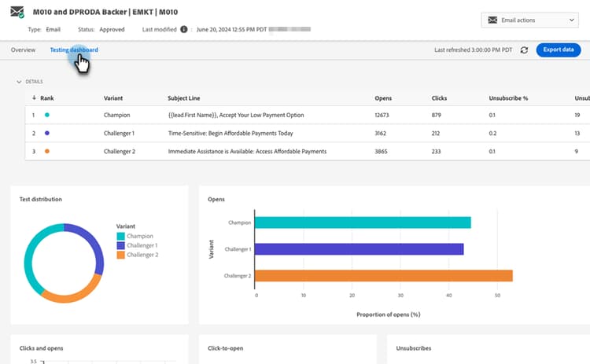Open the Testing dashboard tab
This screenshot has height=364, width=590.
pyautogui.click(x=74, y=50)
